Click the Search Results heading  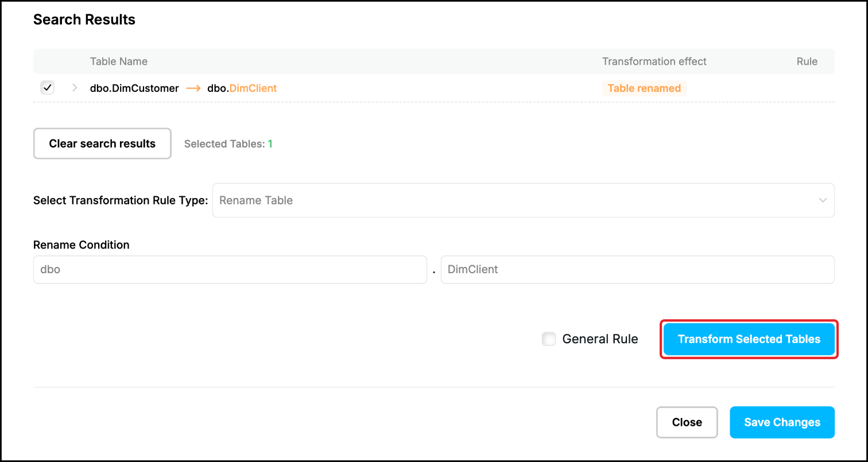pyautogui.click(x=84, y=20)
